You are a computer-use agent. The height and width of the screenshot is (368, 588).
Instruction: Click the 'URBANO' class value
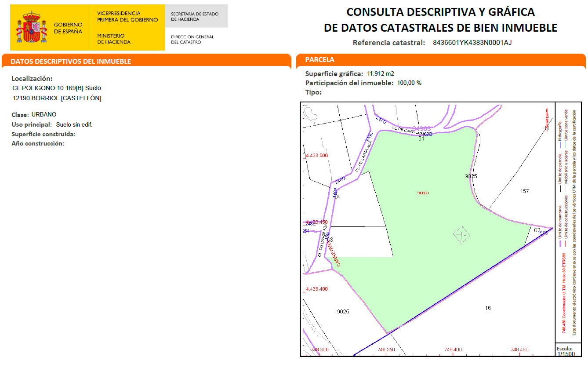point(44,115)
